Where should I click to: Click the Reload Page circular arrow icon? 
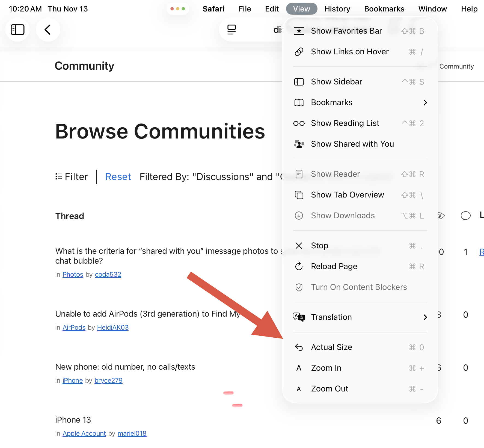(299, 266)
